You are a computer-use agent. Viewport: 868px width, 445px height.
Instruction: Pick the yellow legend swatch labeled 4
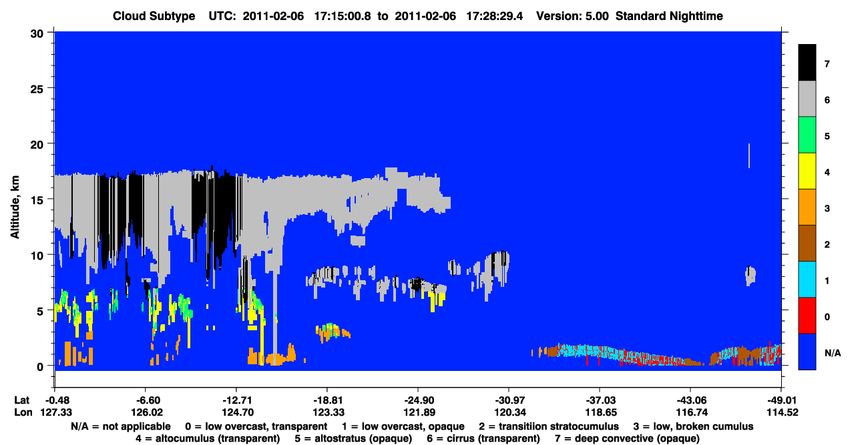(x=807, y=171)
